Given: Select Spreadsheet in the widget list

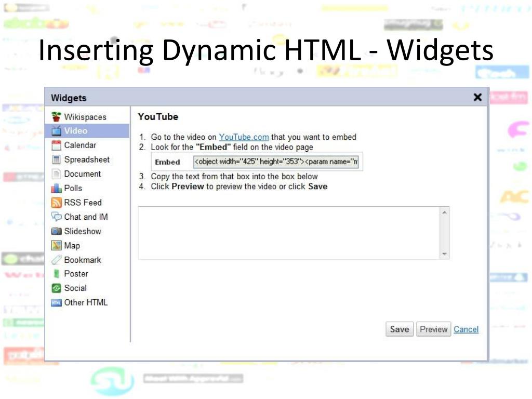Looking at the screenshot, I should pyautogui.click(x=87, y=159).
